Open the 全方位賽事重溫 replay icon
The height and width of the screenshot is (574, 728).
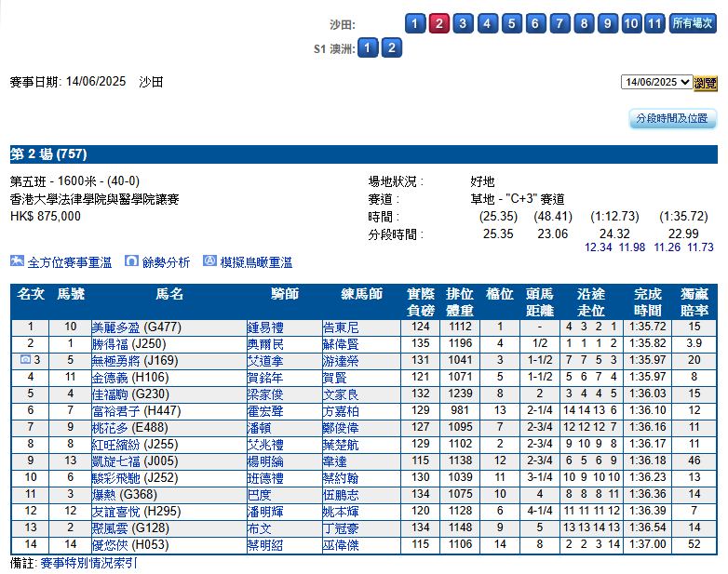(17, 261)
